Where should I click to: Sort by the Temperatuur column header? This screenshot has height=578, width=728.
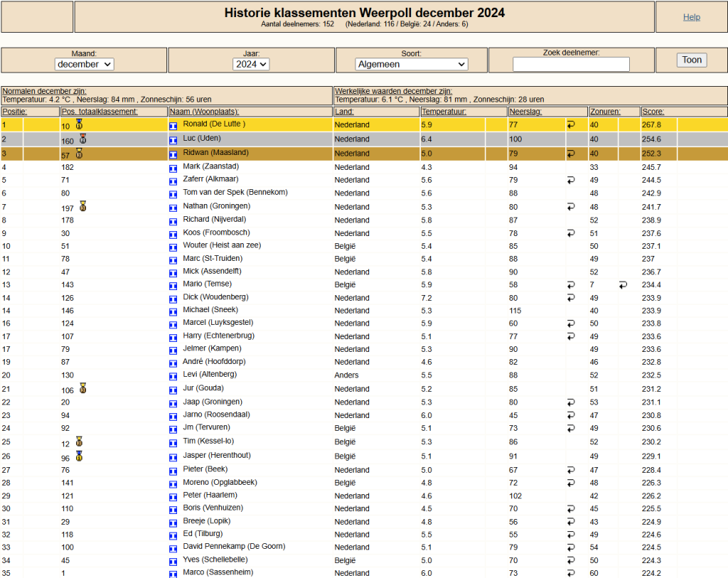pyautogui.click(x=444, y=112)
